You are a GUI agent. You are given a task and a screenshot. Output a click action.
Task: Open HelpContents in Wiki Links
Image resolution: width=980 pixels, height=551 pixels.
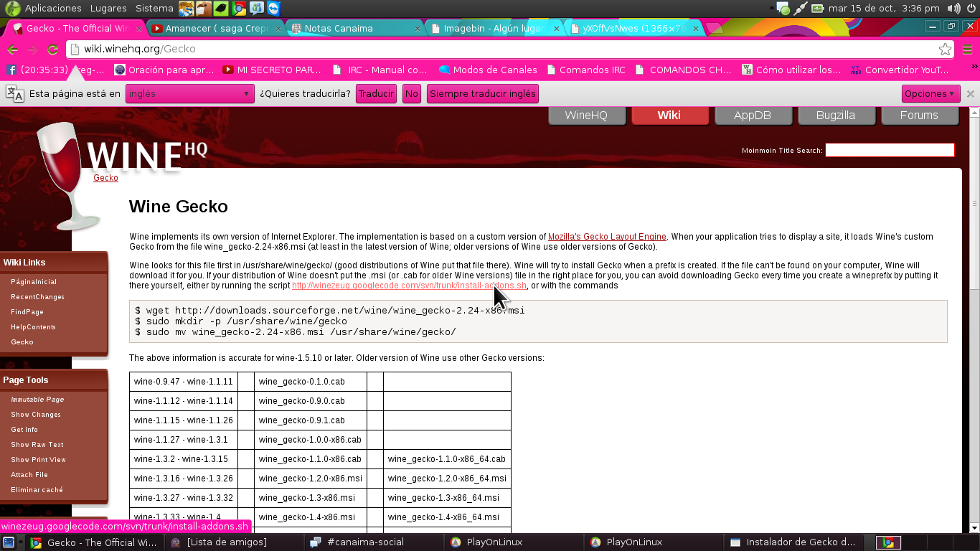tap(33, 327)
